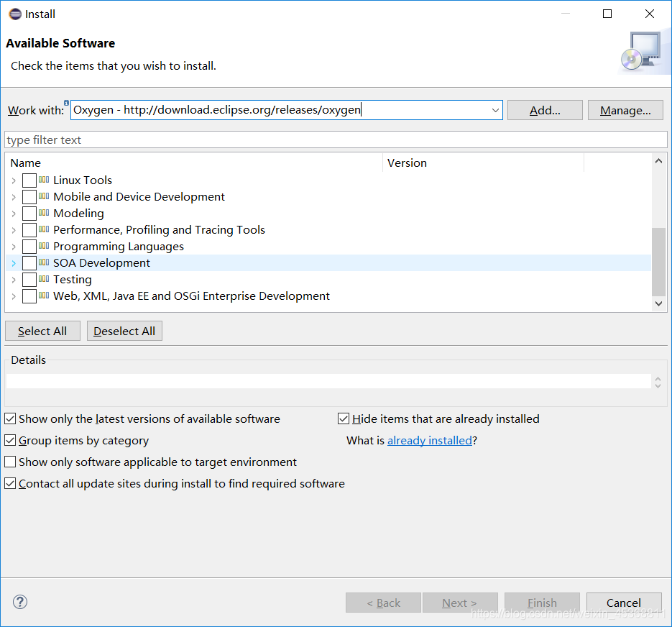672x627 pixels.
Task: Click the software list scrollbar up arrow
Action: click(x=659, y=161)
